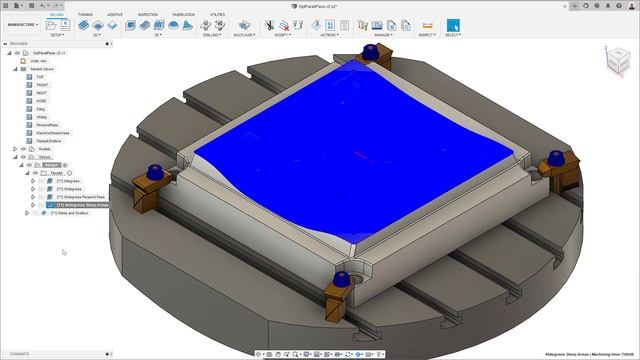Switch to the Utilities tab

coord(218,15)
